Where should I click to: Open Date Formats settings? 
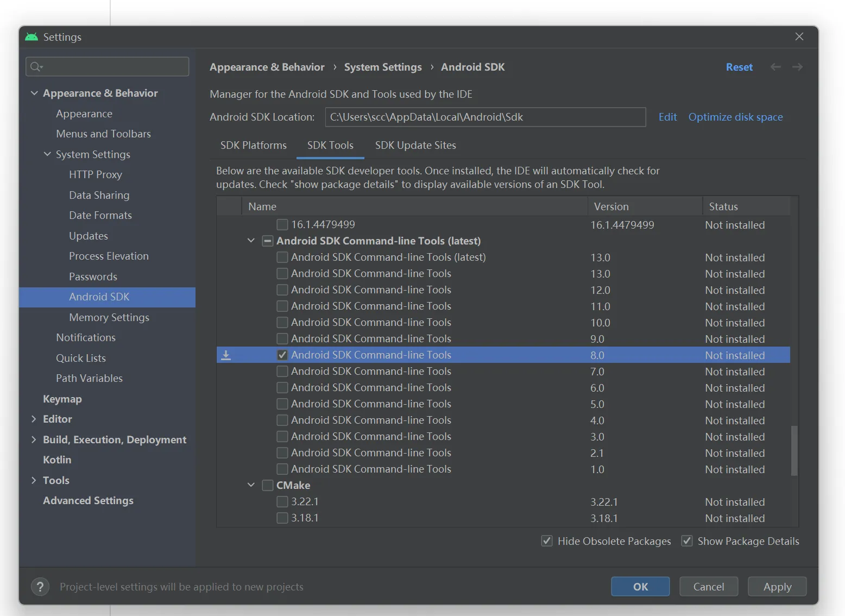coord(100,215)
